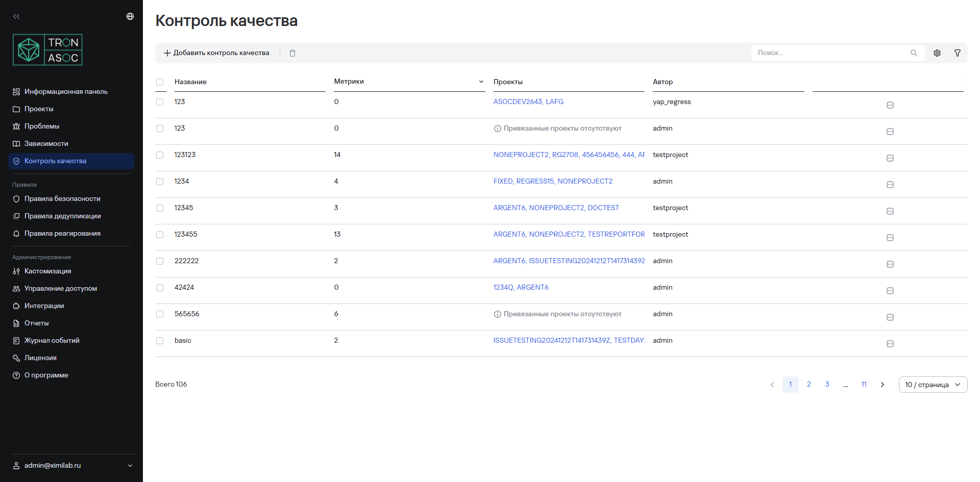Open Журнал событий in sidebar

click(71, 341)
